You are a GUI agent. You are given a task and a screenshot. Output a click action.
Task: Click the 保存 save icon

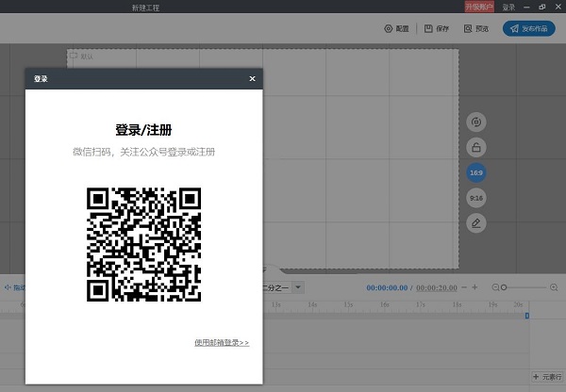click(x=428, y=29)
